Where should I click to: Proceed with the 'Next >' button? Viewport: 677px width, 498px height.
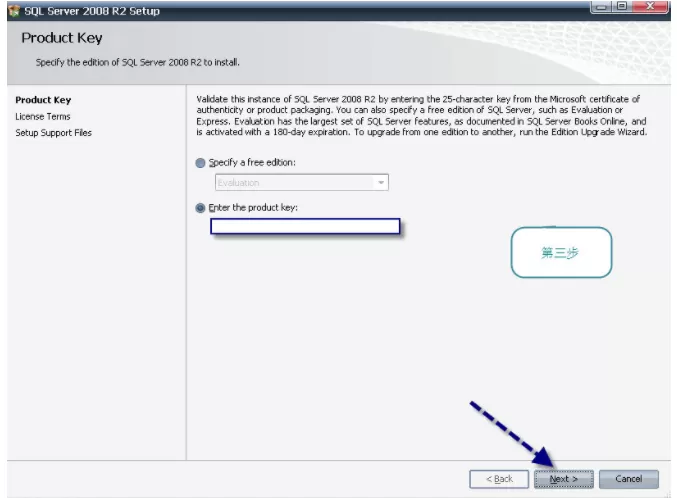pyautogui.click(x=563, y=479)
